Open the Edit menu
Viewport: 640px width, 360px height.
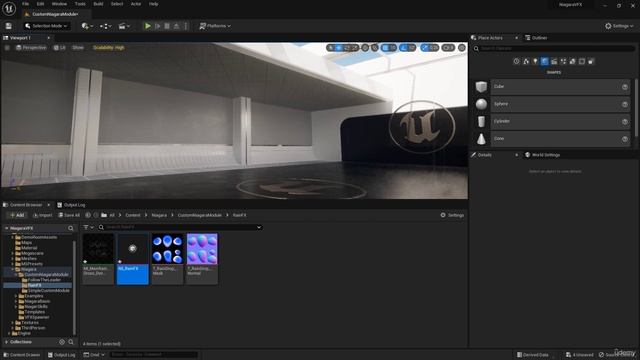(40, 4)
